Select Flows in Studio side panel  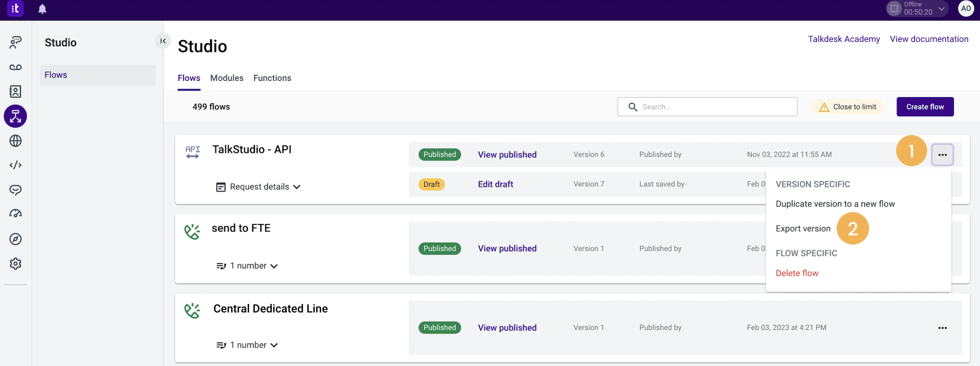[x=97, y=75]
